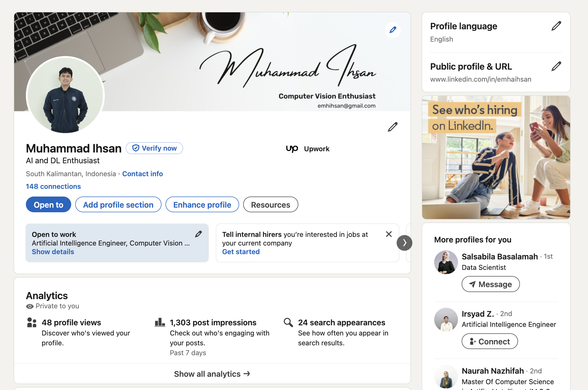Click Salsabila Basalamah's avatar
This screenshot has height=390, width=588.
(x=446, y=262)
